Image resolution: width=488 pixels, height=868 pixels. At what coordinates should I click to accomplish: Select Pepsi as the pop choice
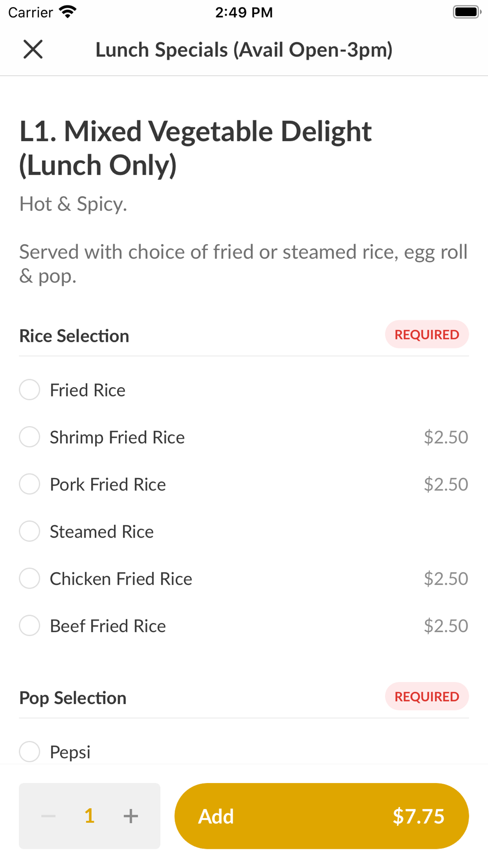pyautogui.click(x=29, y=752)
